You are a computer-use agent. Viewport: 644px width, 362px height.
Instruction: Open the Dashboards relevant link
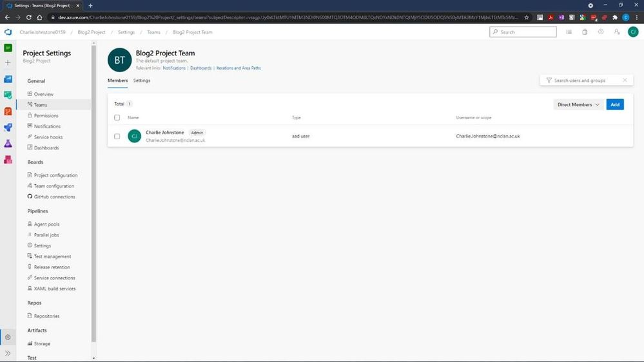click(201, 68)
